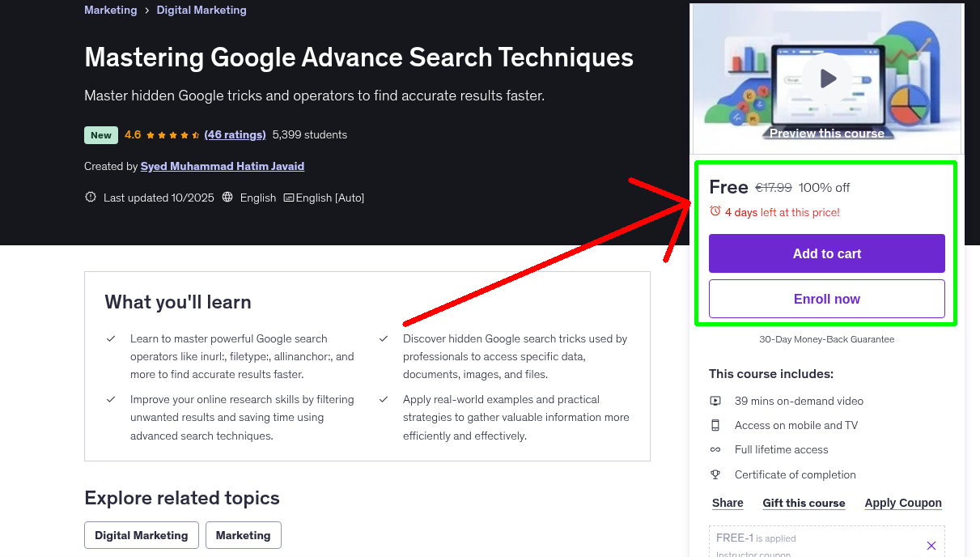
Task: Open the Digital Marketing breadcrumb
Action: 201,10
